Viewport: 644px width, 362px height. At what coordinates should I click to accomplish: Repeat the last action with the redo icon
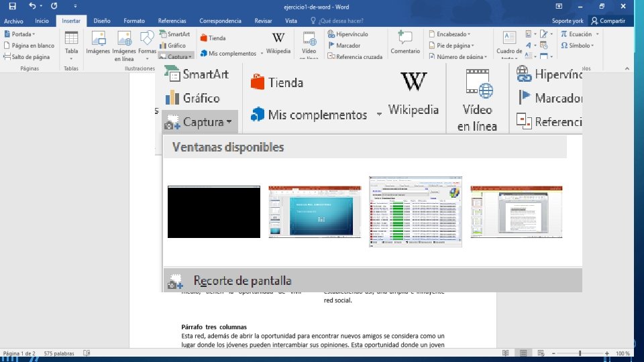point(54,6)
